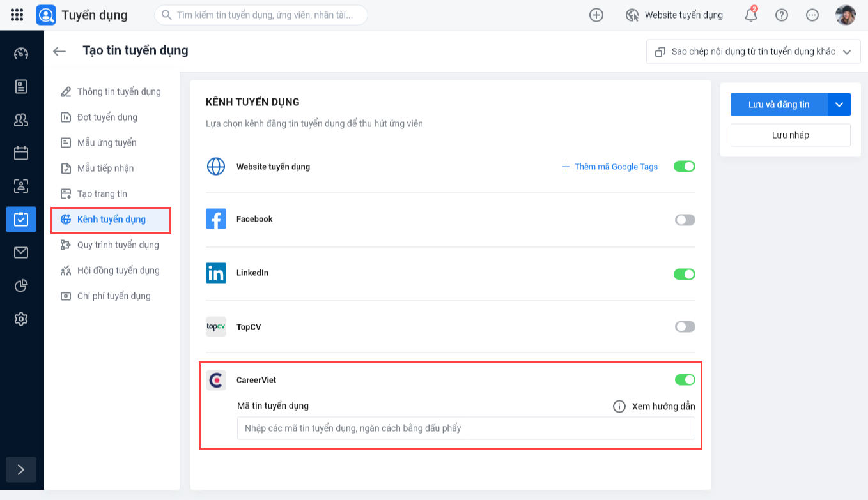Click Thêm mã Google Tags link
This screenshot has width=868, height=500.
tap(610, 167)
